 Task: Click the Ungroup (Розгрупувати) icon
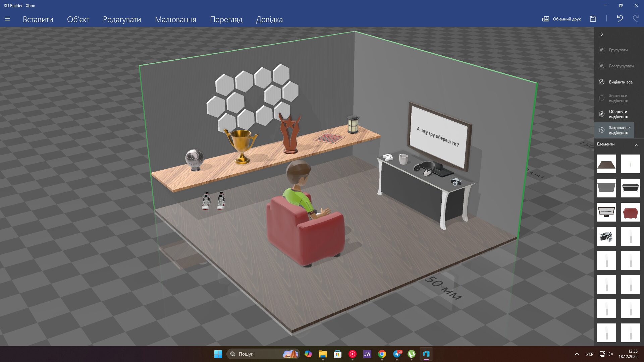[602, 66]
